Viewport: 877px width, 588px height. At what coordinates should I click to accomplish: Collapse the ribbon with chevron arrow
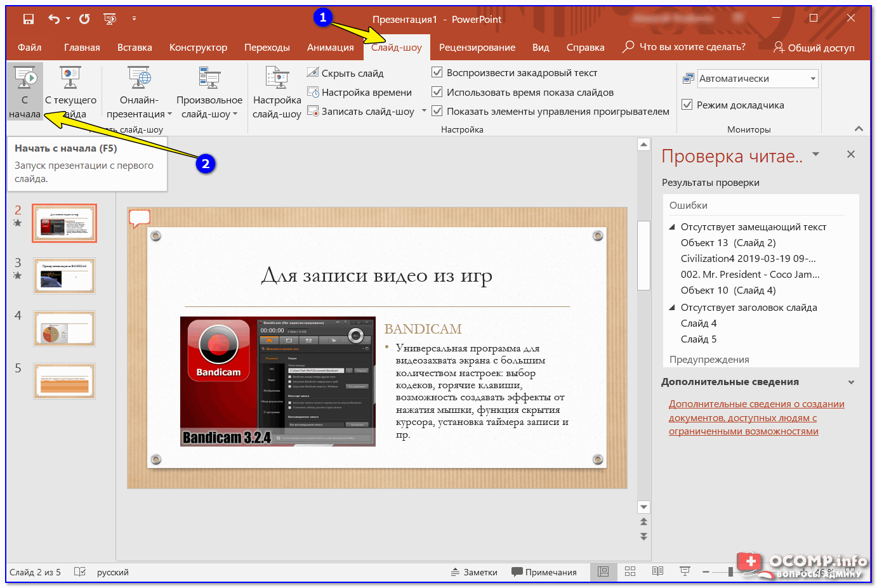tap(859, 129)
